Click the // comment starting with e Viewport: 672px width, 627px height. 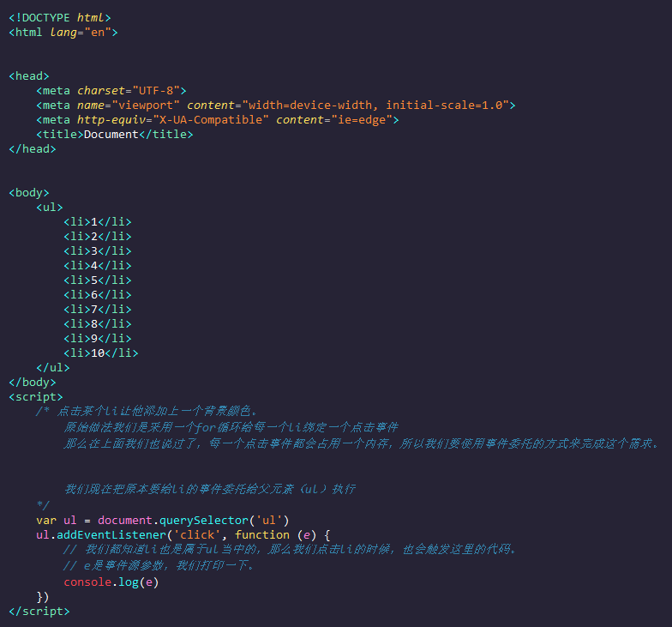pyautogui.click(x=159, y=566)
